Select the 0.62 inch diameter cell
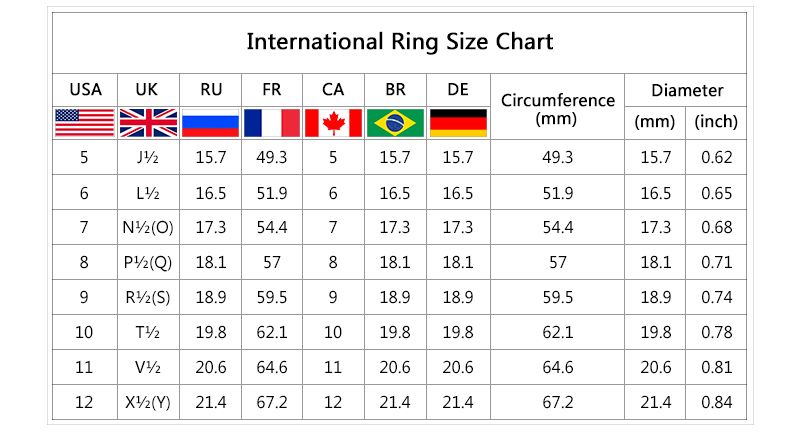 [716, 157]
